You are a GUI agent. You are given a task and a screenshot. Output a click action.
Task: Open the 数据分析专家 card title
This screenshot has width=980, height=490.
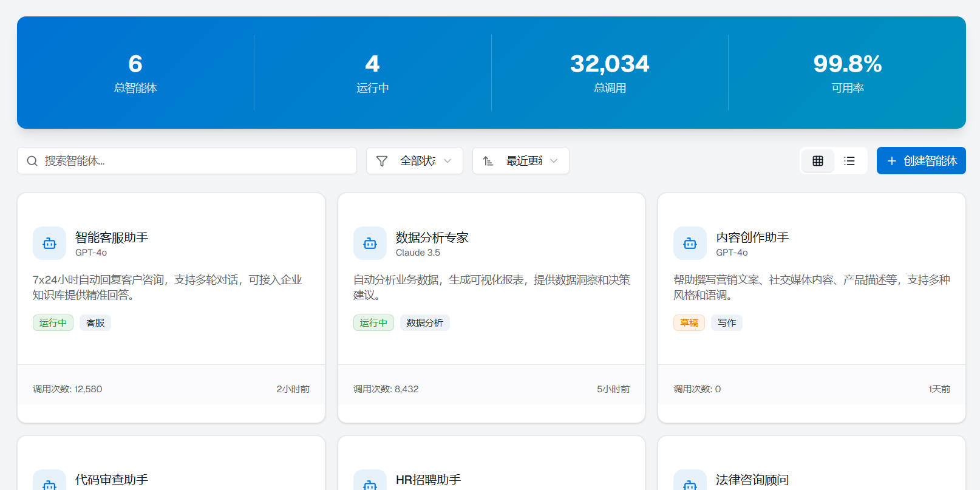pos(432,237)
